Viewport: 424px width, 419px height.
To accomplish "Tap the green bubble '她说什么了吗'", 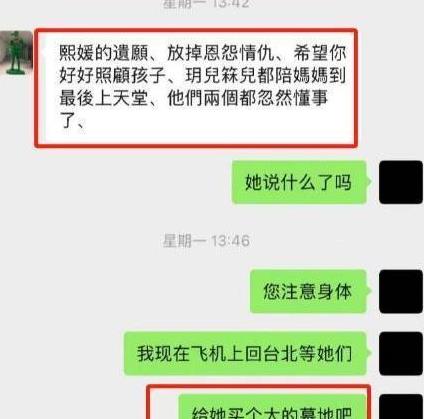I will click(299, 182).
